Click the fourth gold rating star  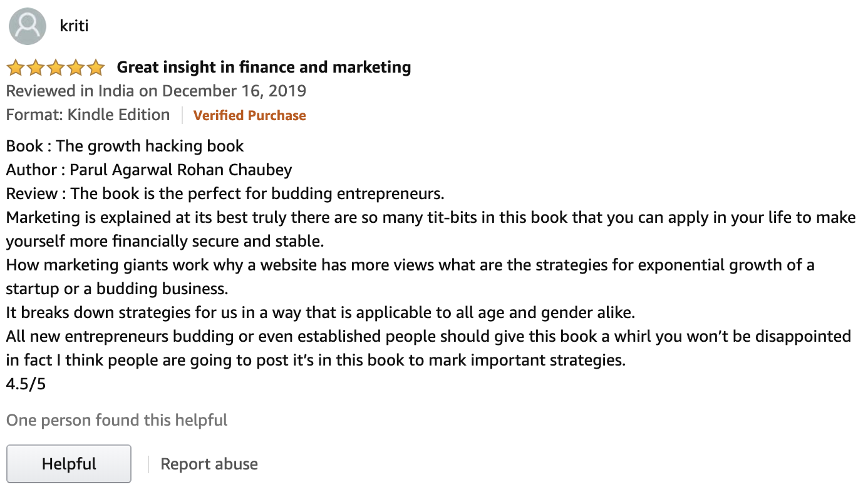point(75,67)
